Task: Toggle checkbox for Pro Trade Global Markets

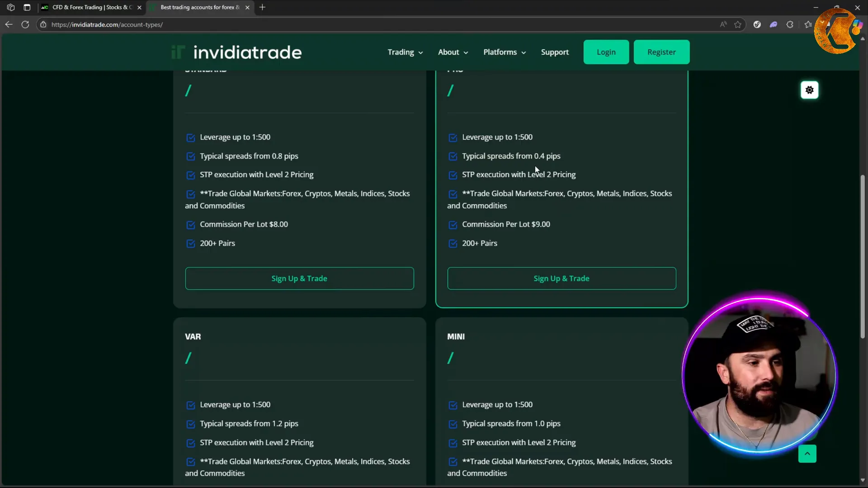Action: click(x=453, y=194)
